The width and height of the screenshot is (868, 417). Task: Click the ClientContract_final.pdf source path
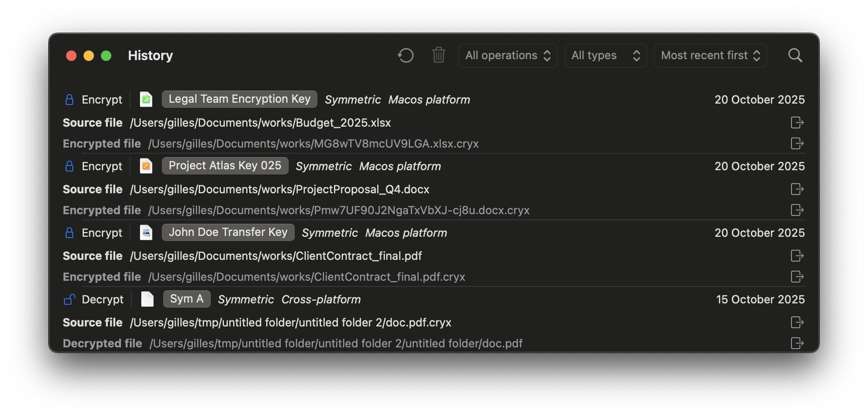(276, 256)
